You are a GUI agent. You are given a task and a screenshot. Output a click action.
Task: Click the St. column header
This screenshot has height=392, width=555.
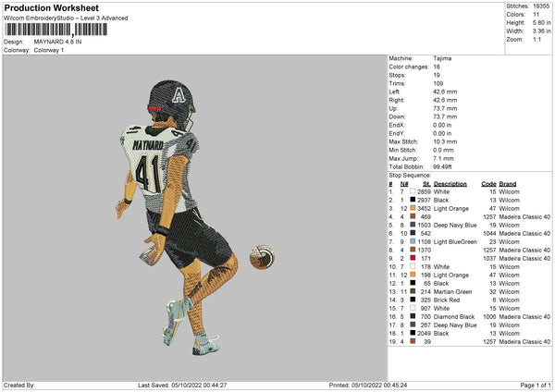[x=426, y=184]
